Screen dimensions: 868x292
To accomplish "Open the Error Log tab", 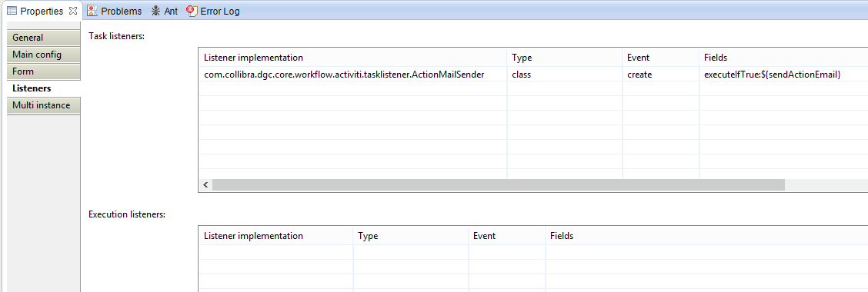I will point(213,11).
